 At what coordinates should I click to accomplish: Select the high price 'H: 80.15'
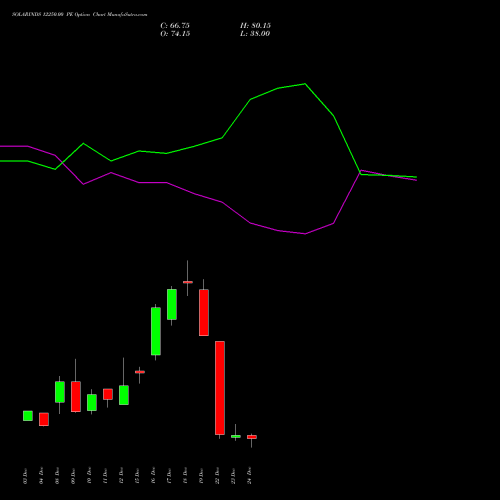click(x=255, y=26)
